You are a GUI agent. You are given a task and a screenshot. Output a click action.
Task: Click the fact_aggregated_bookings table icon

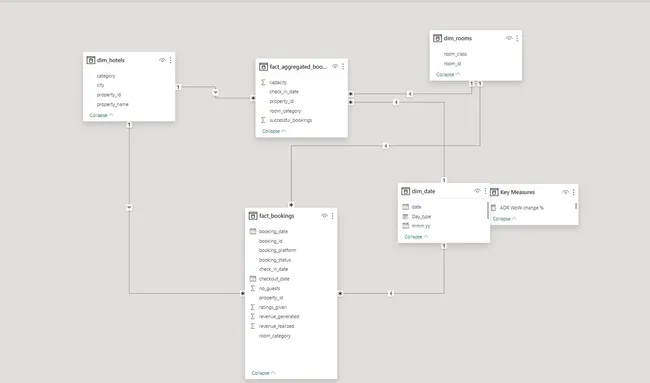click(263, 67)
